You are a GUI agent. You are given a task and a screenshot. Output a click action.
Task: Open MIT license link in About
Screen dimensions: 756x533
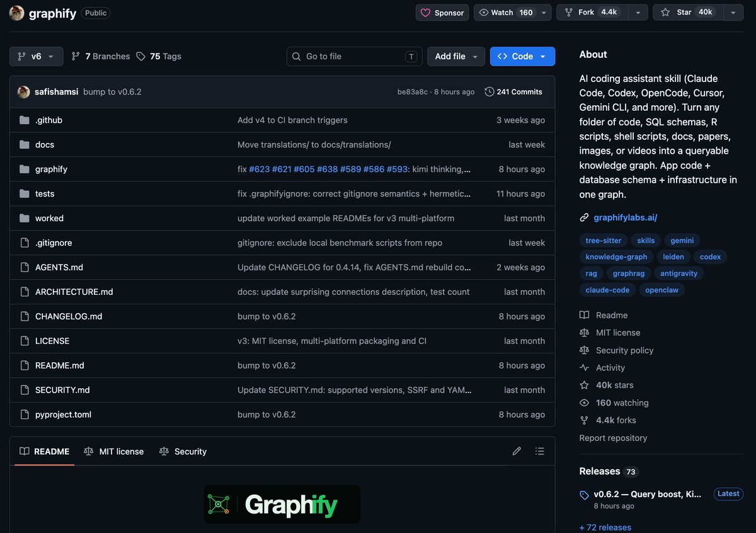click(x=610, y=333)
